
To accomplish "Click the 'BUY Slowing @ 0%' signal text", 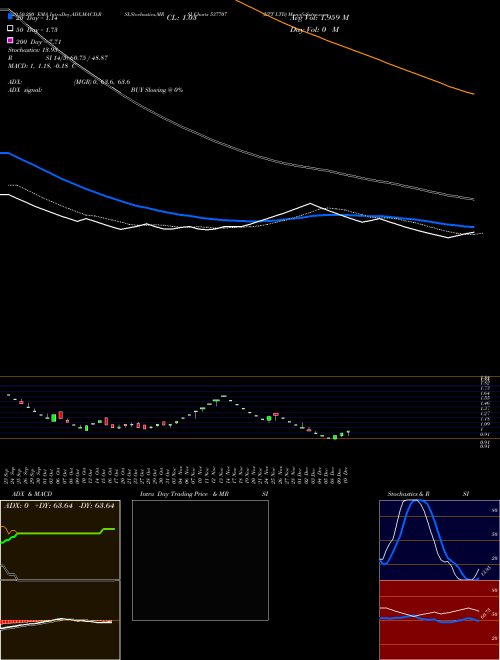I will point(157,90).
